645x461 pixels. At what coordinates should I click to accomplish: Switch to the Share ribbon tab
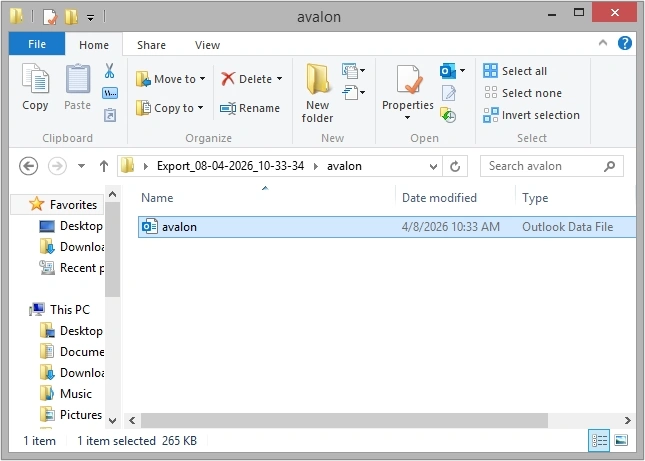151,45
